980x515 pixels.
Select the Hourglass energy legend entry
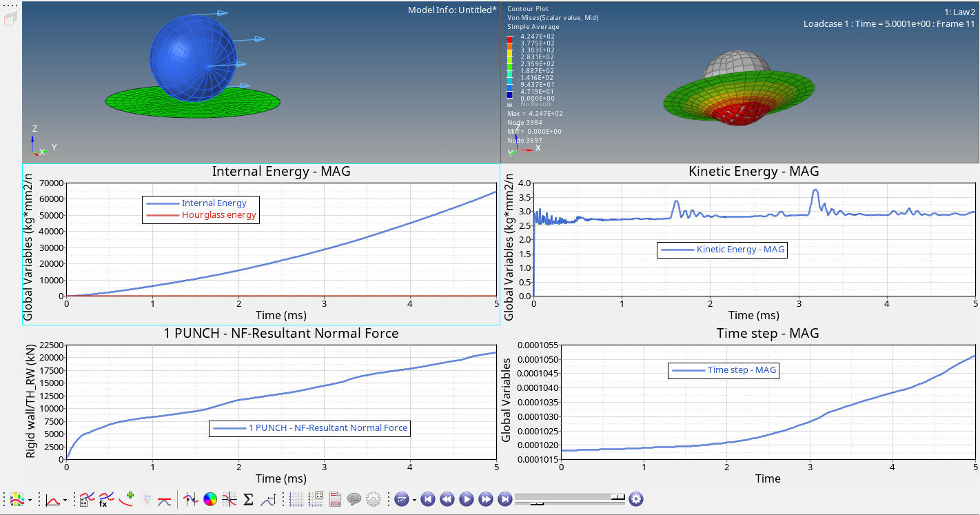point(218,215)
